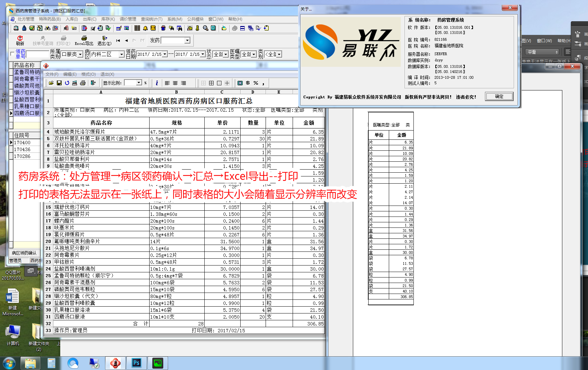Open the 医嘱类型 dropdown
This screenshot has height=370, width=588.
click(254, 54)
